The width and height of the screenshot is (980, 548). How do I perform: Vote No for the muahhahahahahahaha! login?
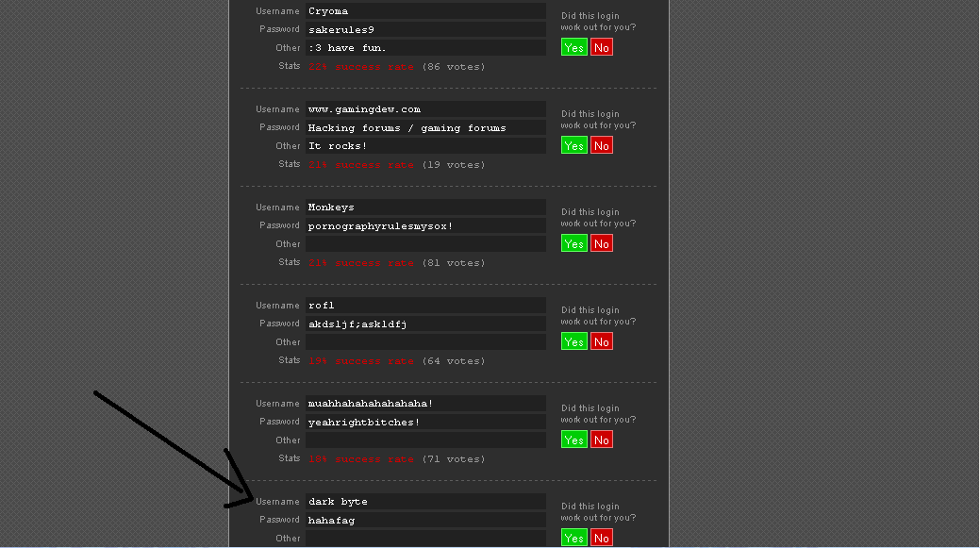click(601, 440)
